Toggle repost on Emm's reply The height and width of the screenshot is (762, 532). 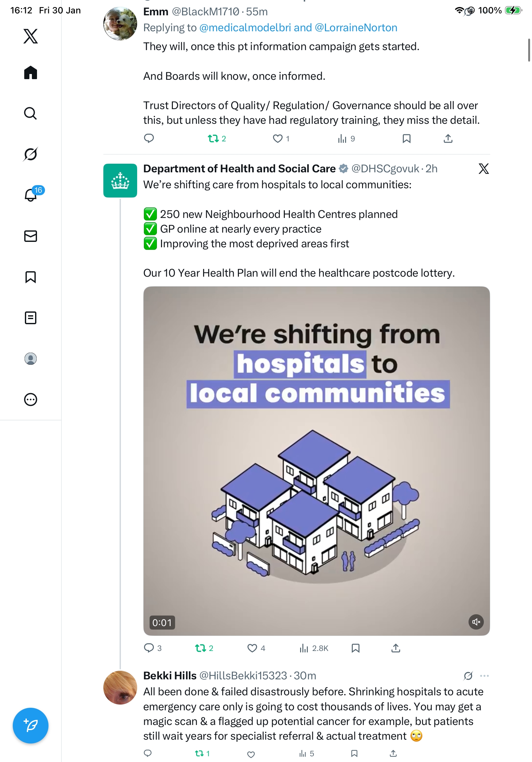[213, 138]
